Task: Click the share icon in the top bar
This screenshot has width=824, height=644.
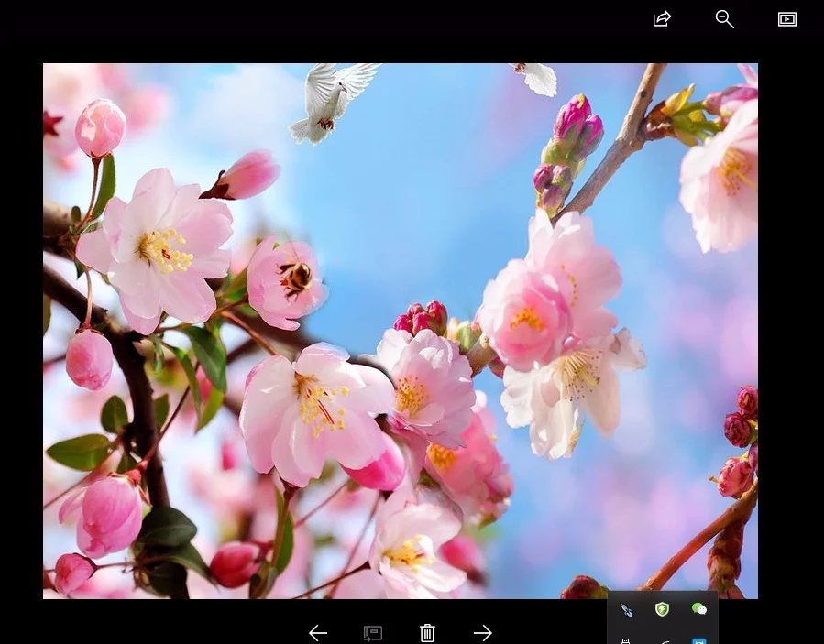Action: tap(662, 19)
